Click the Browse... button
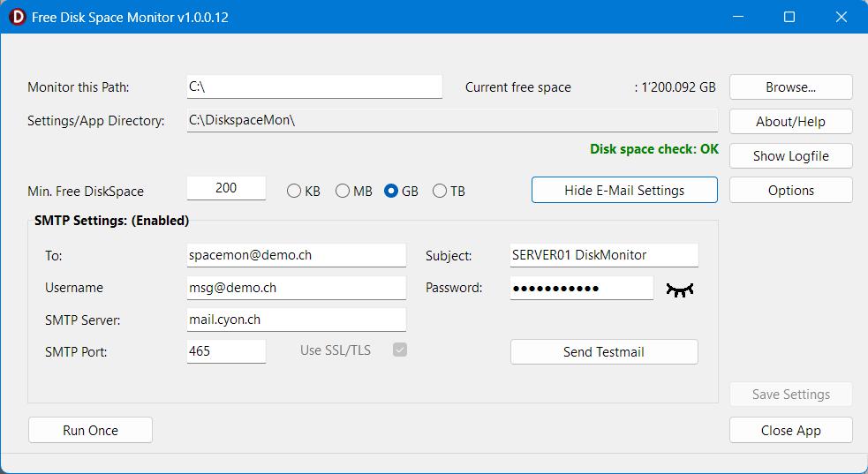 (790, 87)
